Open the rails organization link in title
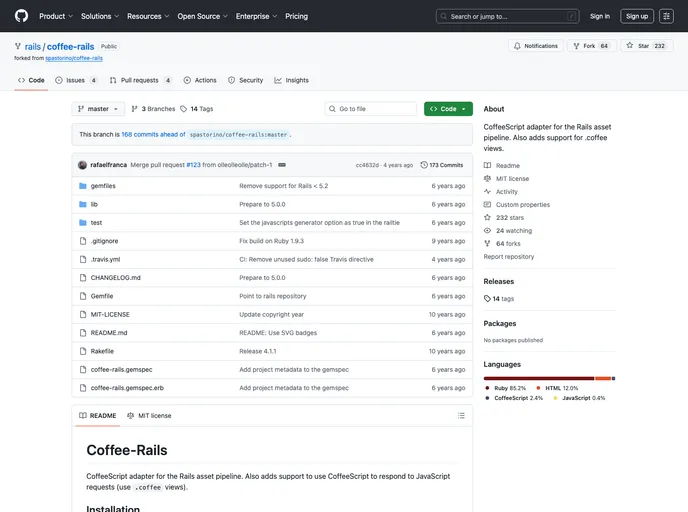 click(32, 47)
